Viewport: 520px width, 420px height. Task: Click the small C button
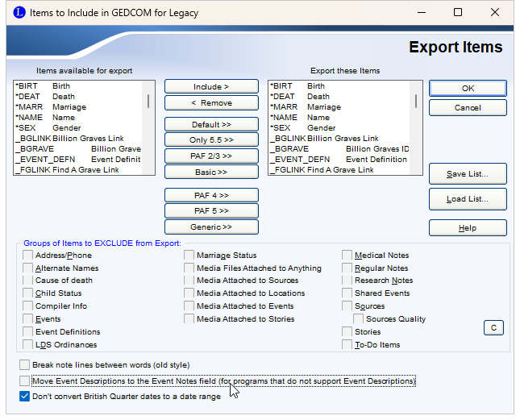493,328
